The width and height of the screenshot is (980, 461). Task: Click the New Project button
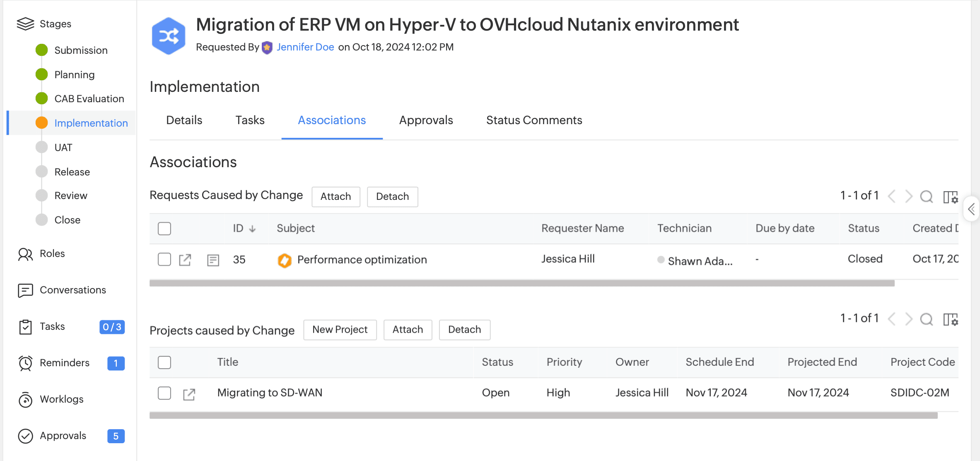click(x=340, y=330)
